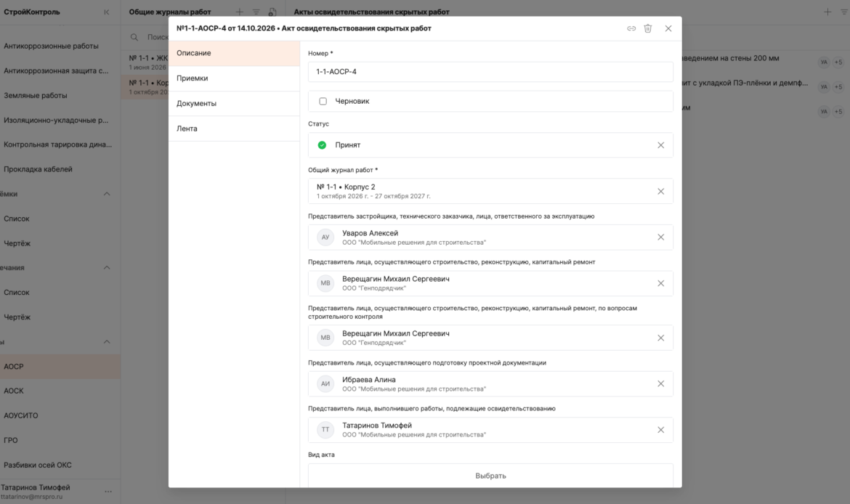850x504 pixels.
Task: Open the user menu beside Татаринов Тимофей
Action: pos(108,492)
